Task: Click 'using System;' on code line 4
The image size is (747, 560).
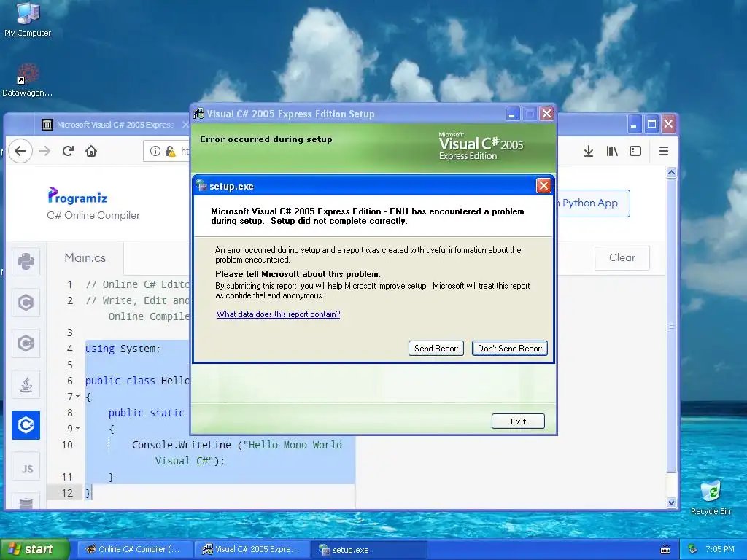Action: pos(123,349)
